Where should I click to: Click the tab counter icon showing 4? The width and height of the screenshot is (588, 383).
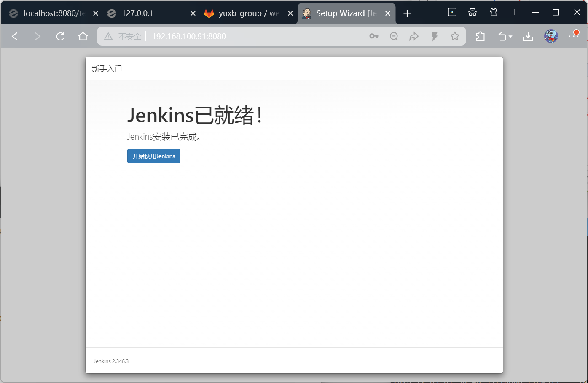click(452, 12)
